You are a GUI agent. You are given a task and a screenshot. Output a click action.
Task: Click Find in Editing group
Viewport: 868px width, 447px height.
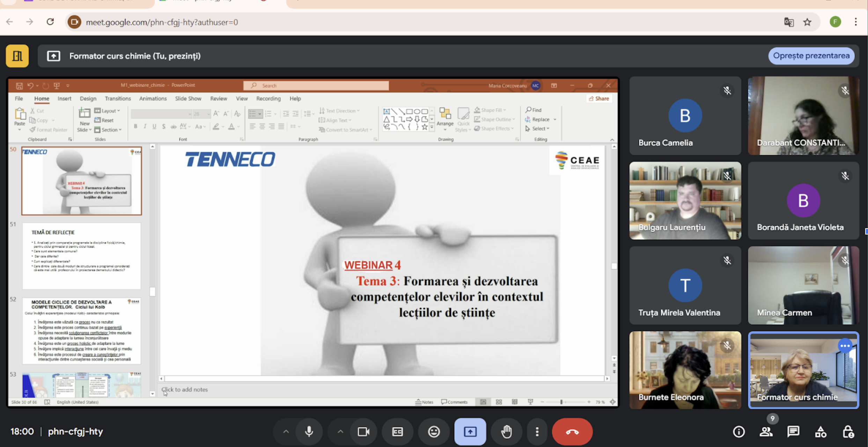pyautogui.click(x=534, y=110)
